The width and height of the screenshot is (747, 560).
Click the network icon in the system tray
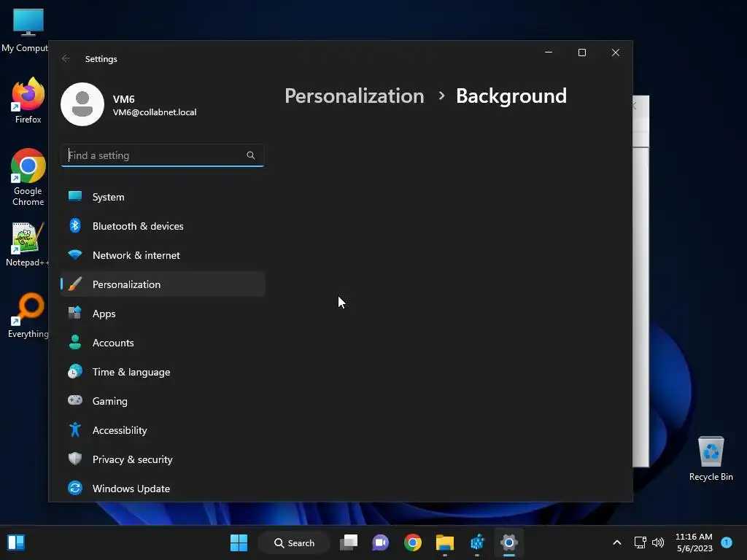tap(640, 542)
